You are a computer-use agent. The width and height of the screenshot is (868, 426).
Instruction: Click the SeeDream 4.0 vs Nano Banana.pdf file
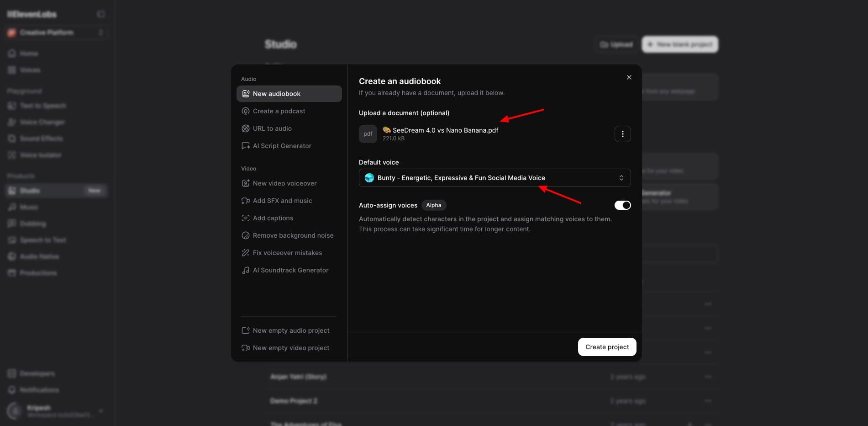pyautogui.click(x=445, y=130)
